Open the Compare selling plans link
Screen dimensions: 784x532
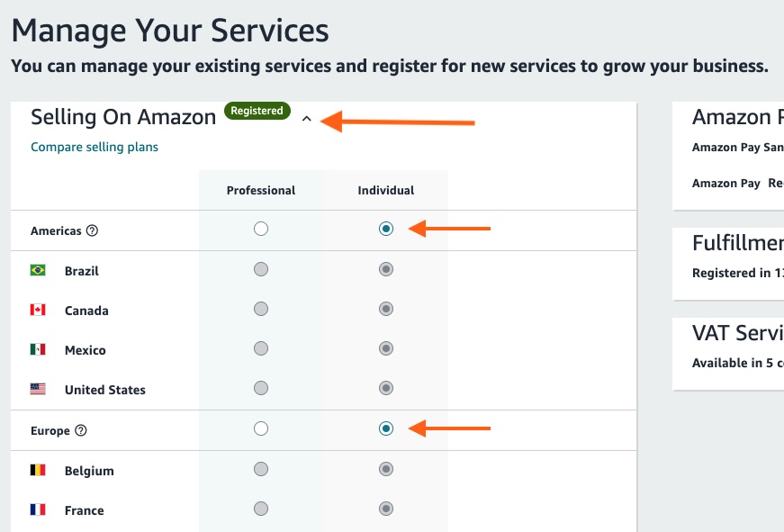coord(95,147)
